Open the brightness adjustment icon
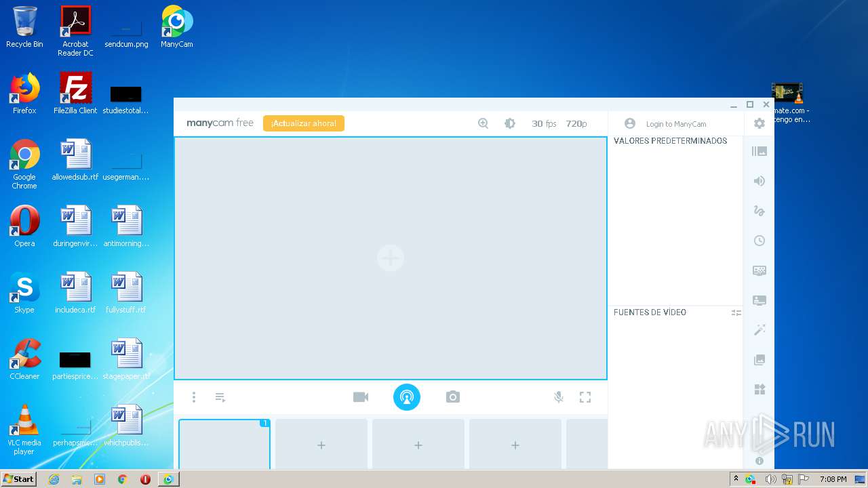 pyautogui.click(x=510, y=123)
